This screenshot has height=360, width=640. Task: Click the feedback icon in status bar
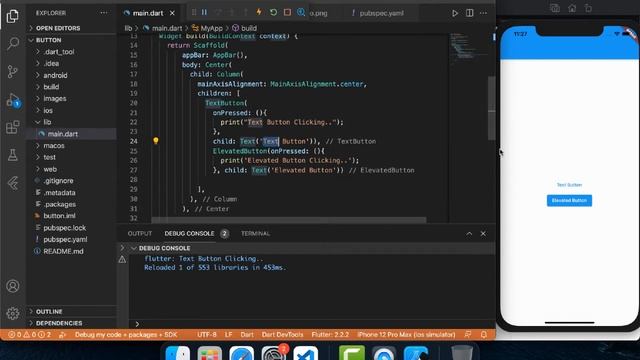pyautogui.click(x=468, y=335)
